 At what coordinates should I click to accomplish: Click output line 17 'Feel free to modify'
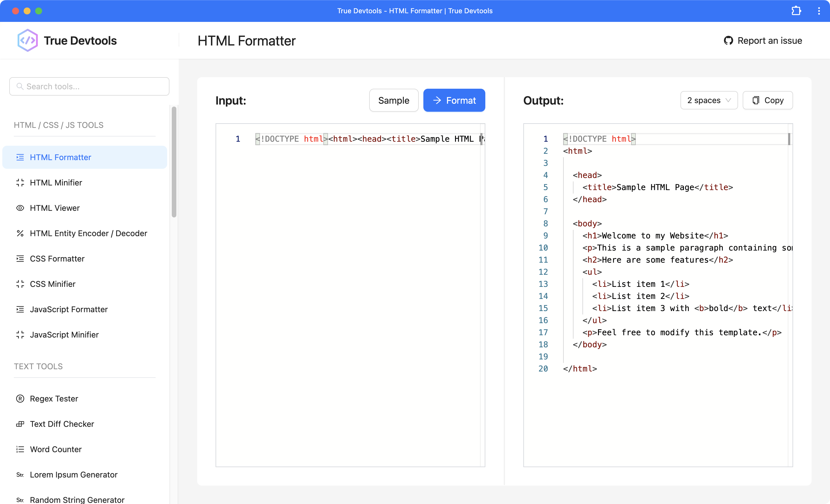(682, 333)
